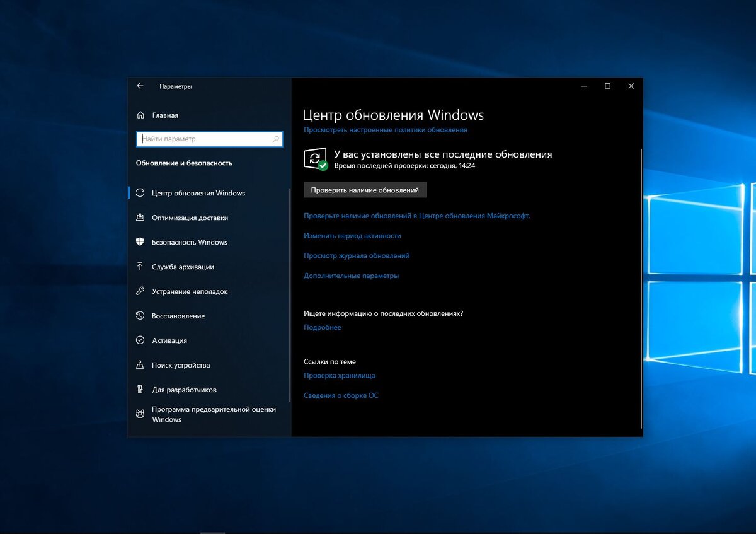Click the Подробнее link
Viewport: 756px width, 534px height.
click(323, 328)
